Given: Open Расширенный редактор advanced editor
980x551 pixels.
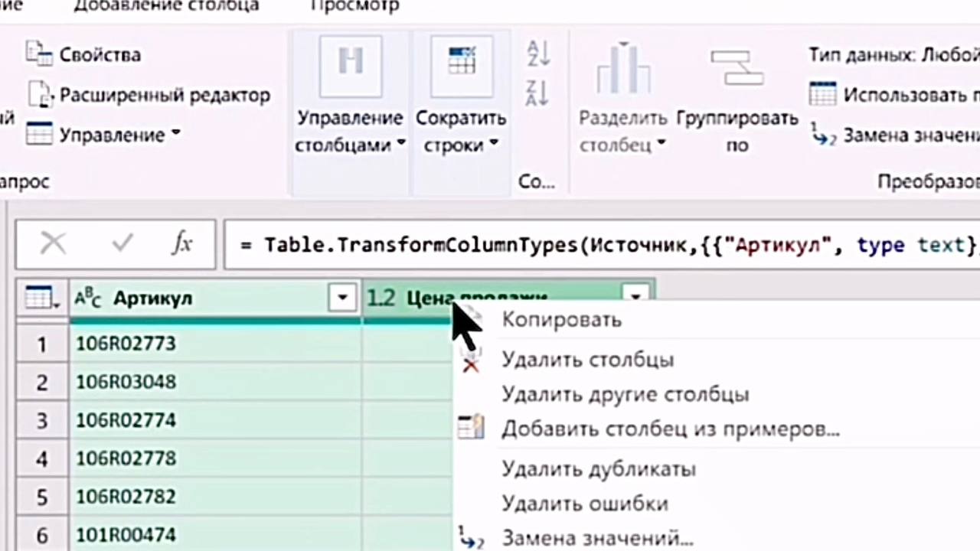Looking at the screenshot, I should coord(41,95).
